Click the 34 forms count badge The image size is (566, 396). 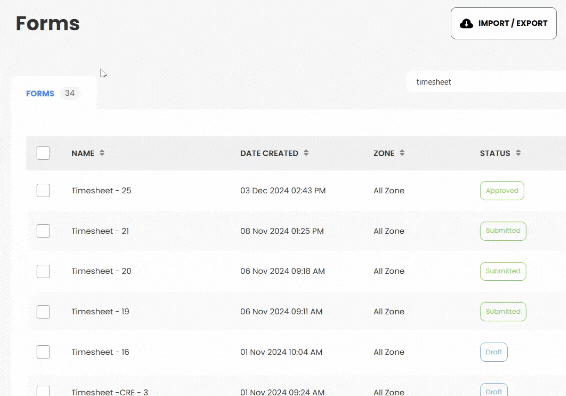click(x=70, y=93)
